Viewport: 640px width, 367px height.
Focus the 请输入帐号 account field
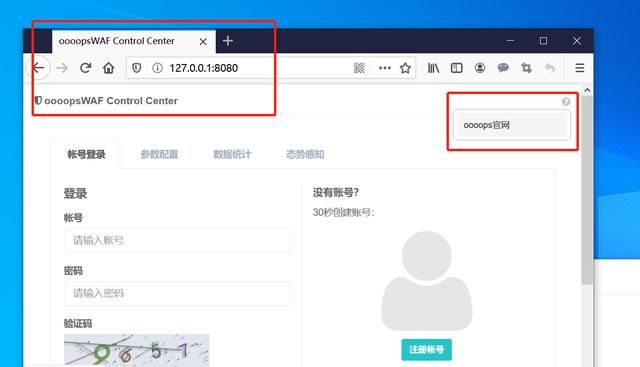177,240
